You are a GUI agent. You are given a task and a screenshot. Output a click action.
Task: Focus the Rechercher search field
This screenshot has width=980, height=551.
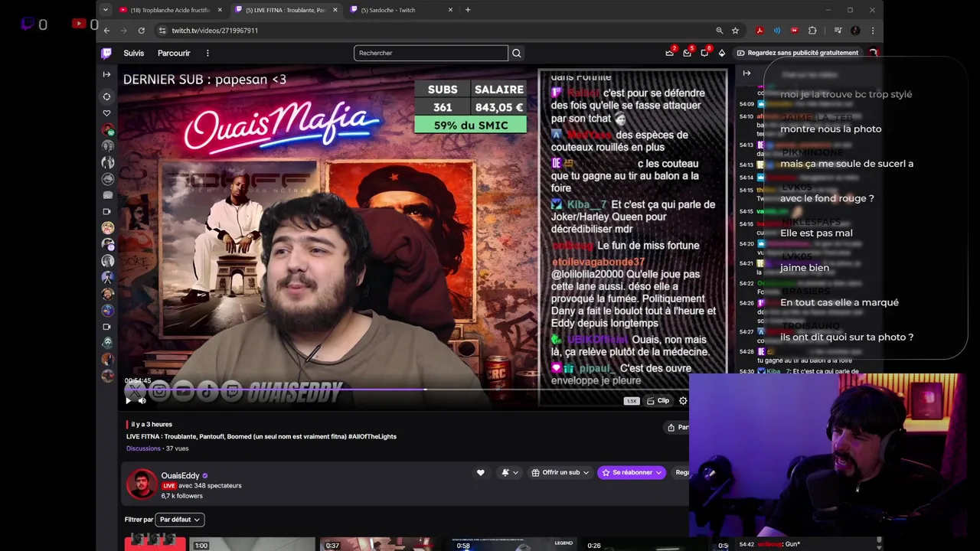click(430, 53)
